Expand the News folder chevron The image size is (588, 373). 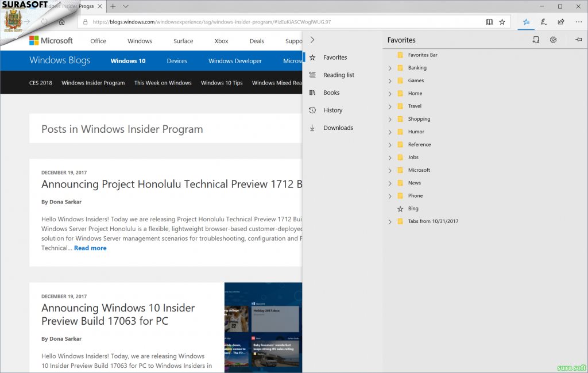(x=390, y=183)
